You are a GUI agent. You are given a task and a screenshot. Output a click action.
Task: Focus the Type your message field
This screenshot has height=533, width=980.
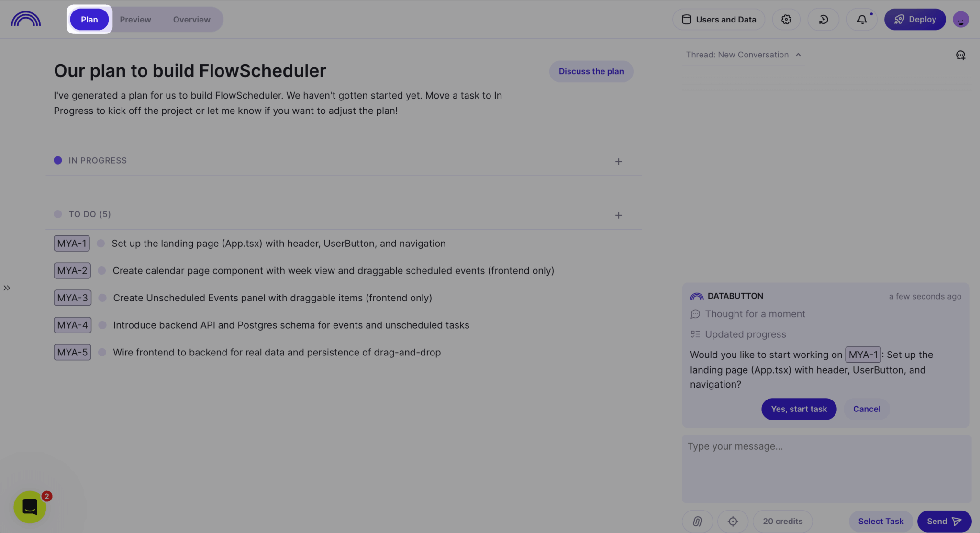tap(826, 469)
